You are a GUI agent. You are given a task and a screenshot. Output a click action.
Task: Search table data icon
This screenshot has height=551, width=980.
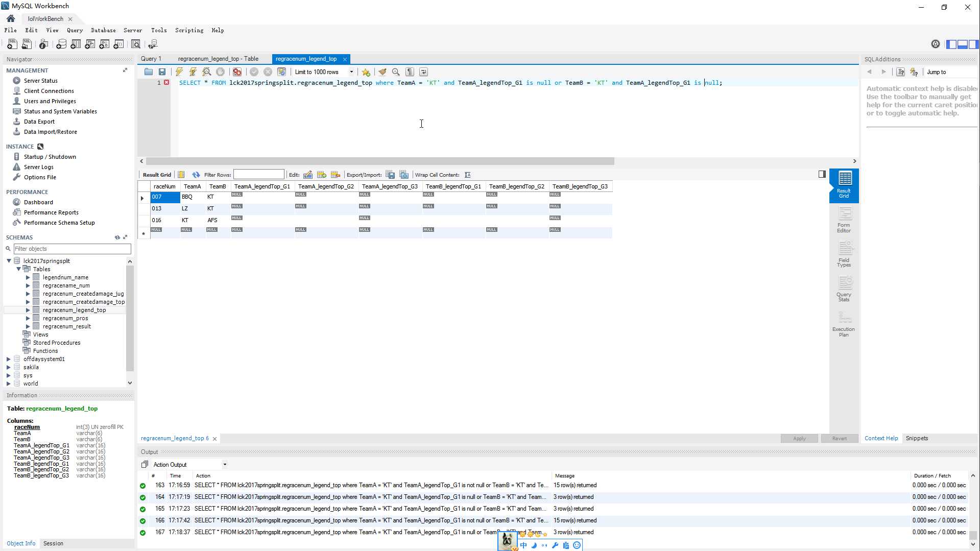(136, 44)
